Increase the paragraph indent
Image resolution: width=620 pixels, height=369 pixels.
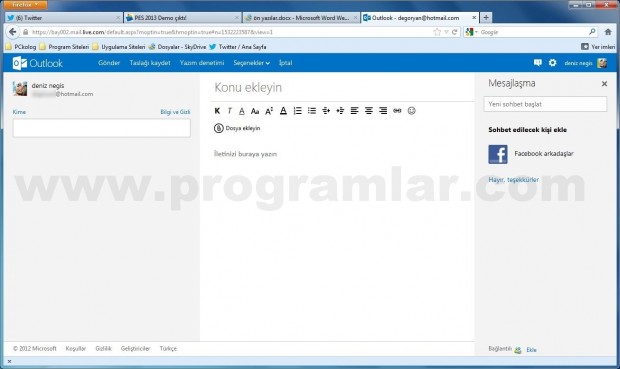[326, 111]
